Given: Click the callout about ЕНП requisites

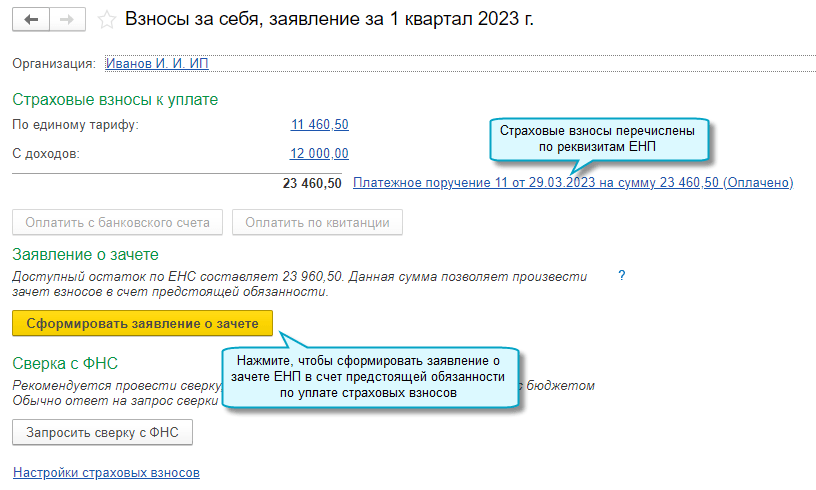Looking at the screenshot, I should [601, 138].
